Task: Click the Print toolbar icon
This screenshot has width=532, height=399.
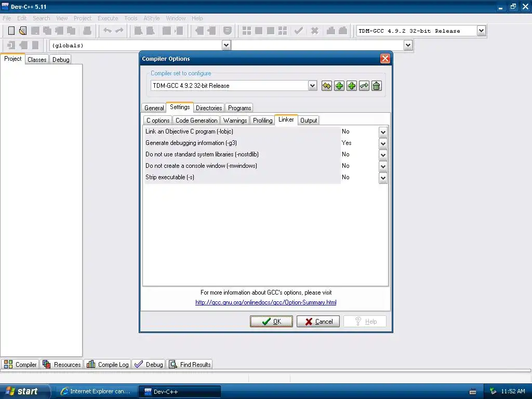Action: click(x=87, y=31)
